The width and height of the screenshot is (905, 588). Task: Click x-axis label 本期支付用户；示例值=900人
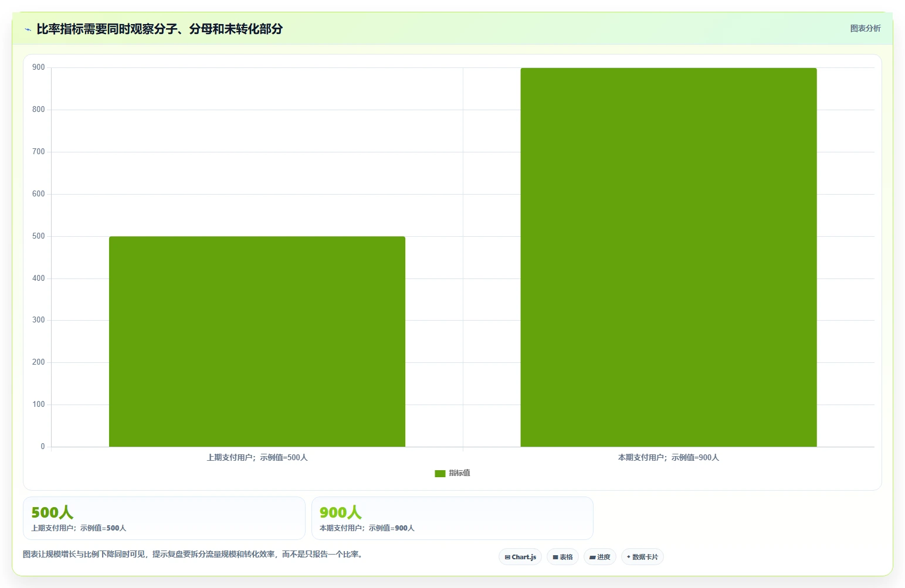[669, 457]
